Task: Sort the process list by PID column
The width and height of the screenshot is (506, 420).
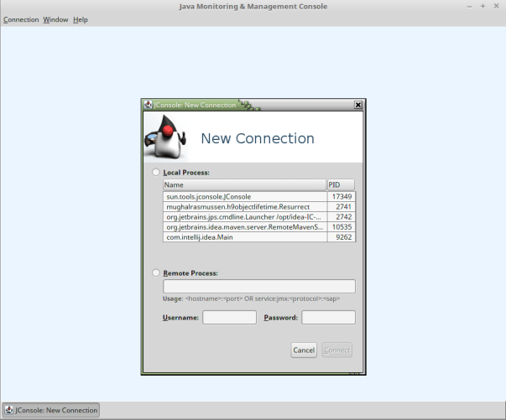Action: click(x=340, y=185)
